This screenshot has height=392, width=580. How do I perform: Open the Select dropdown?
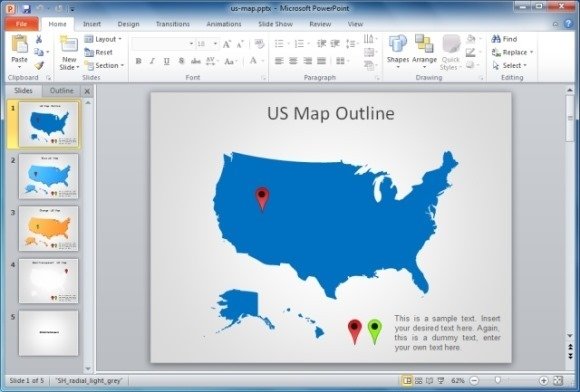click(510, 65)
